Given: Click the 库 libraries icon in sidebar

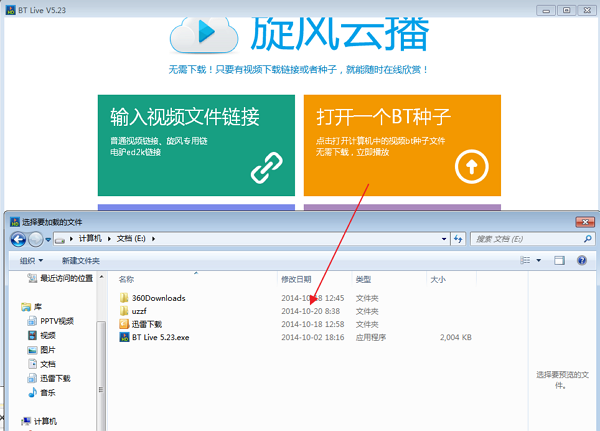Looking at the screenshot, I should point(26,307).
